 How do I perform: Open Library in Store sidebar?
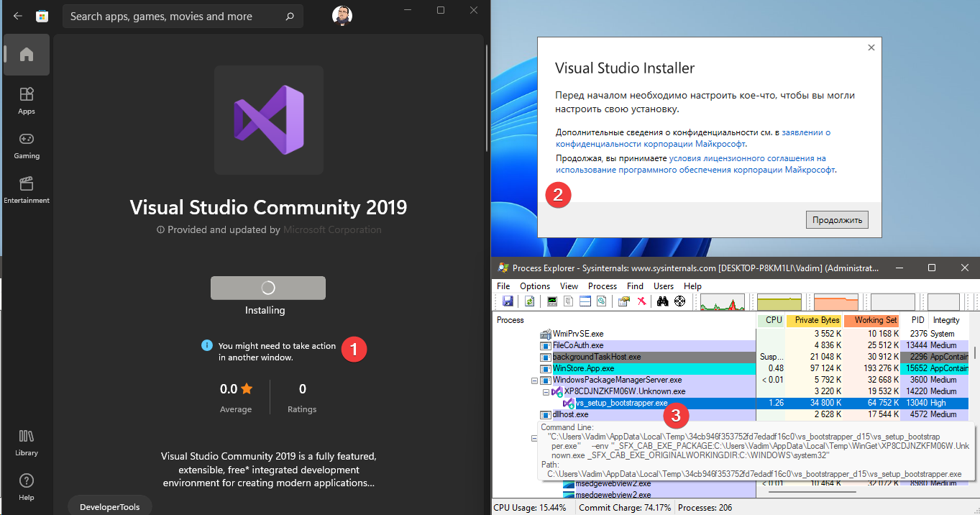(27, 442)
